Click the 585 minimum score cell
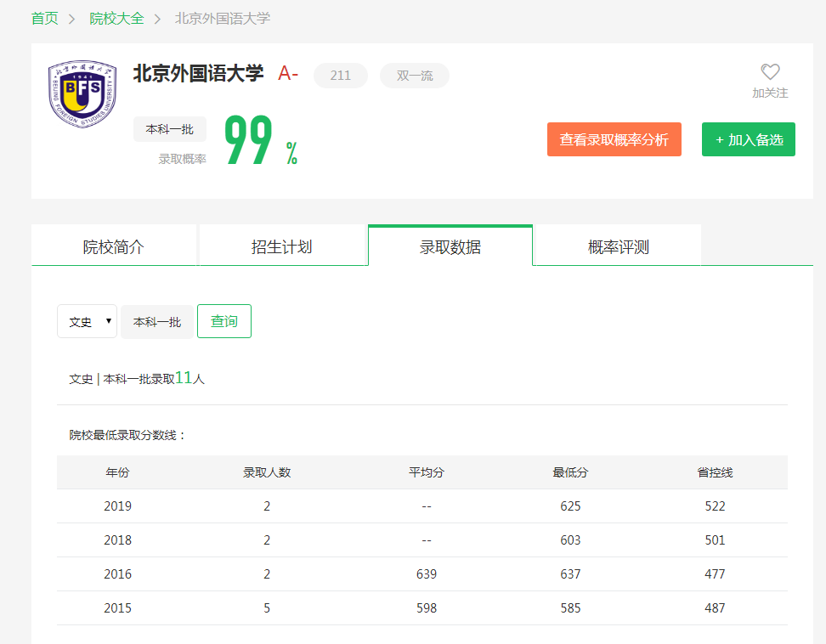The image size is (826, 644). click(570, 607)
